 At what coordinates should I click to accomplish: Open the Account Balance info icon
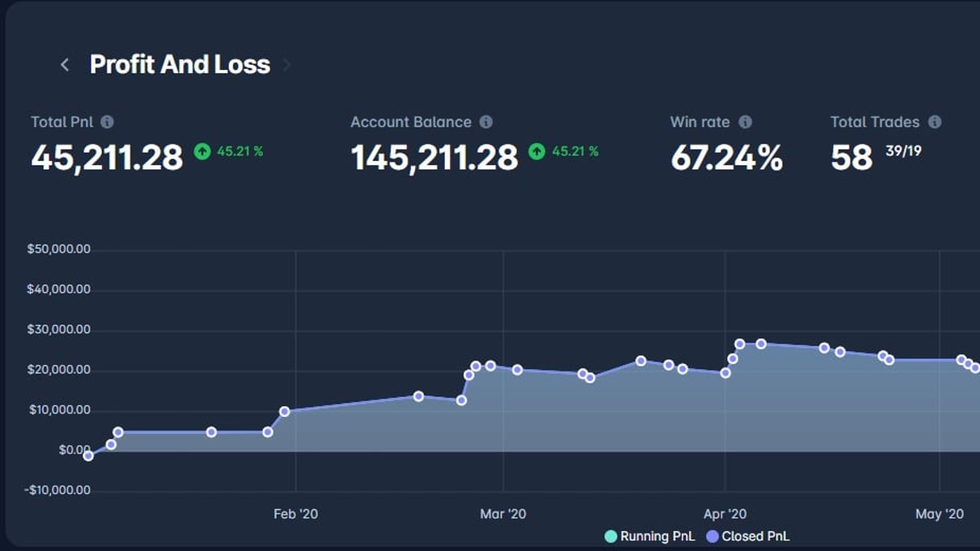[x=486, y=122]
